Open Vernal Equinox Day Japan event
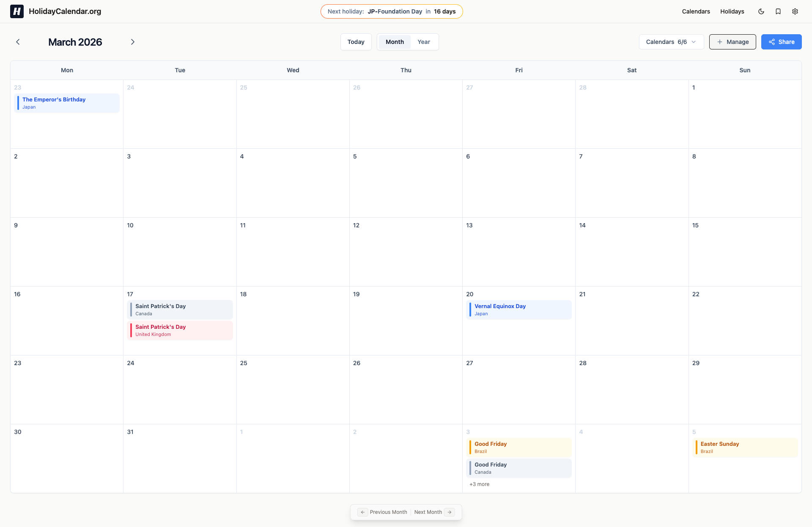Viewport: 812px width, 527px height. [518, 310]
